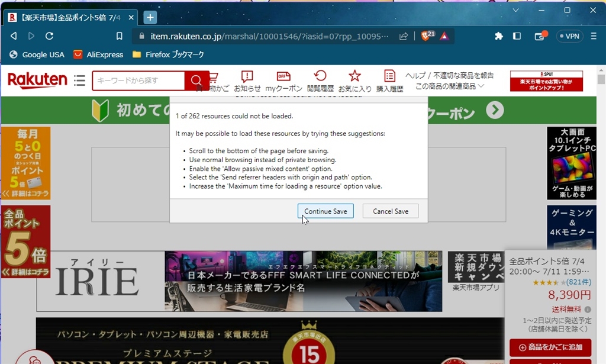The height and width of the screenshot is (364, 606).
Task: Open the extensions puzzle icon
Action: tap(498, 36)
